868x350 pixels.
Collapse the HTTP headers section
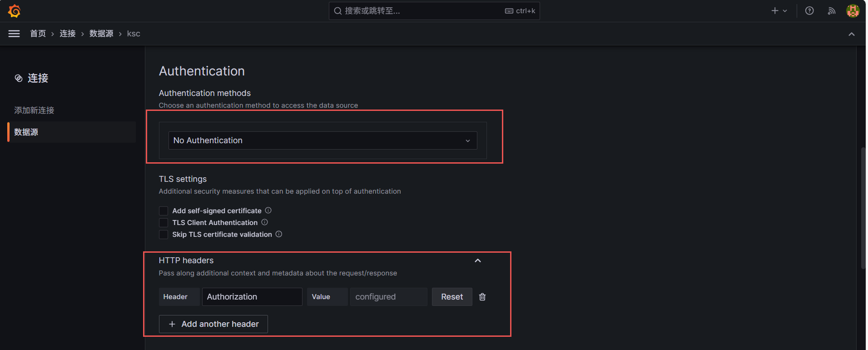pyautogui.click(x=478, y=260)
